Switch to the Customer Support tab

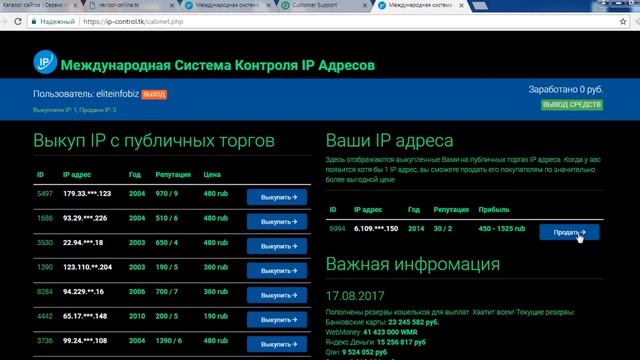point(322,5)
